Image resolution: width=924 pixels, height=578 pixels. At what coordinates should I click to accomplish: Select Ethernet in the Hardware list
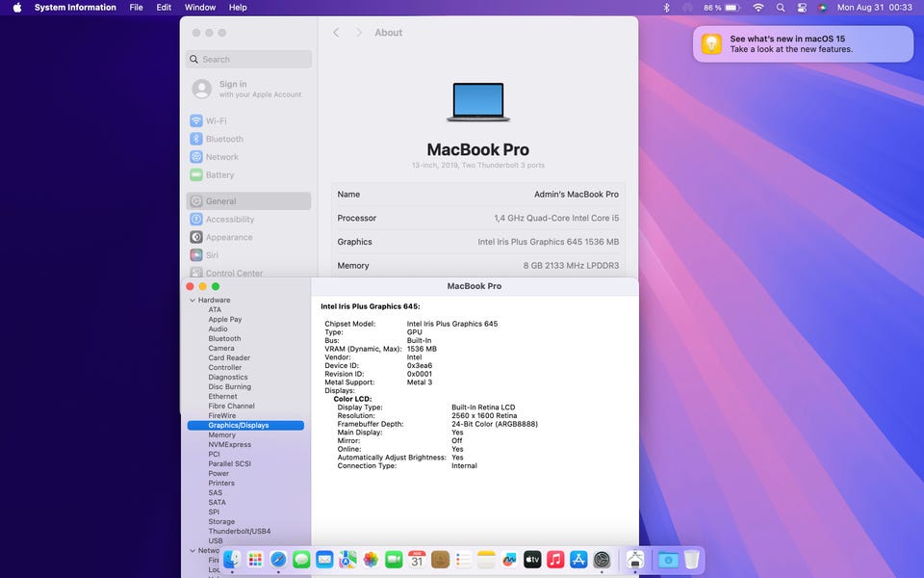(x=222, y=396)
